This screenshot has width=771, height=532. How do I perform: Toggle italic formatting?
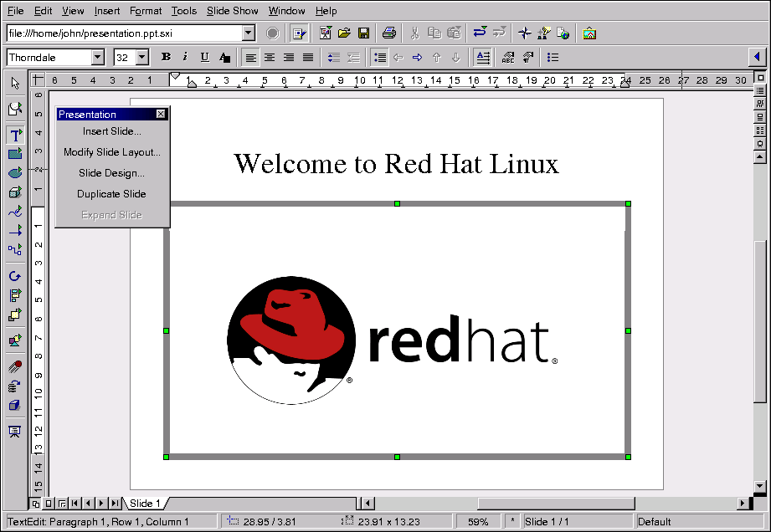tap(185, 57)
